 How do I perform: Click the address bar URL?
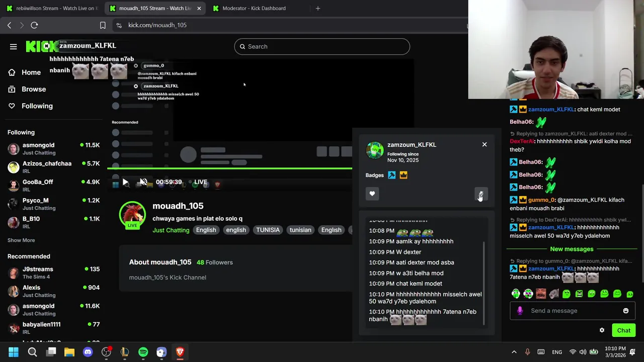pyautogui.click(x=157, y=25)
